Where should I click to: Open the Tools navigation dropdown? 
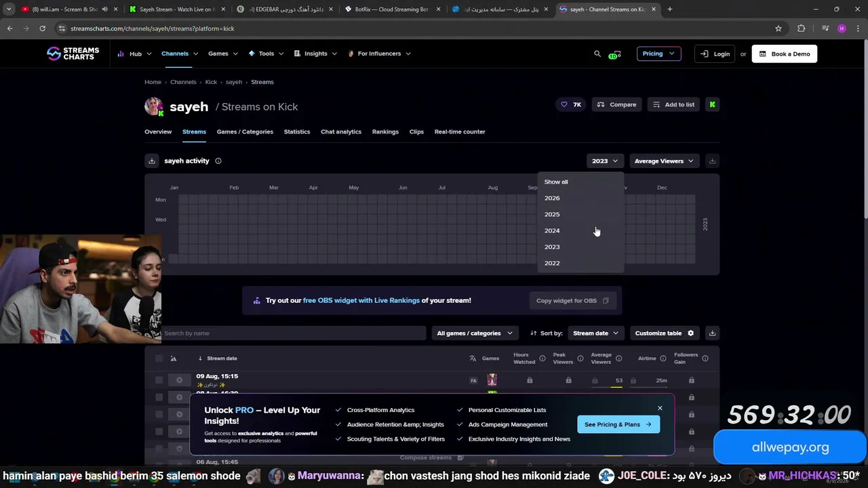tap(266, 54)
